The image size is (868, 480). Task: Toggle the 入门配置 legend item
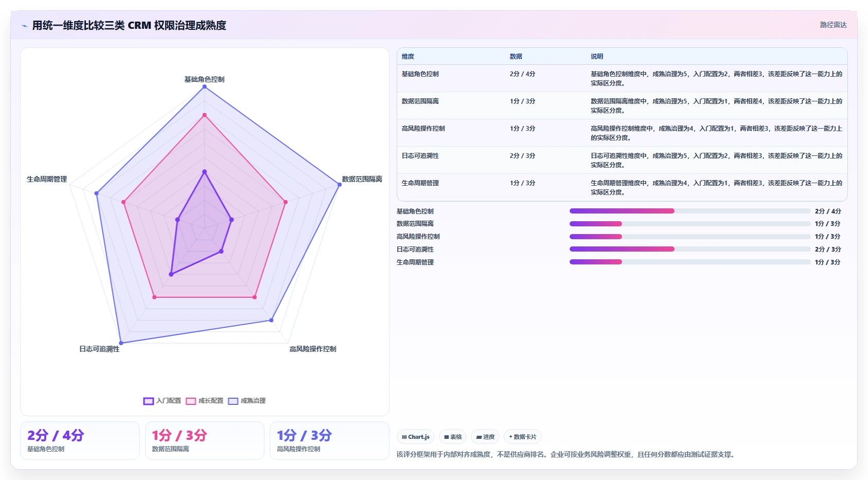click(x=162, y=401)
